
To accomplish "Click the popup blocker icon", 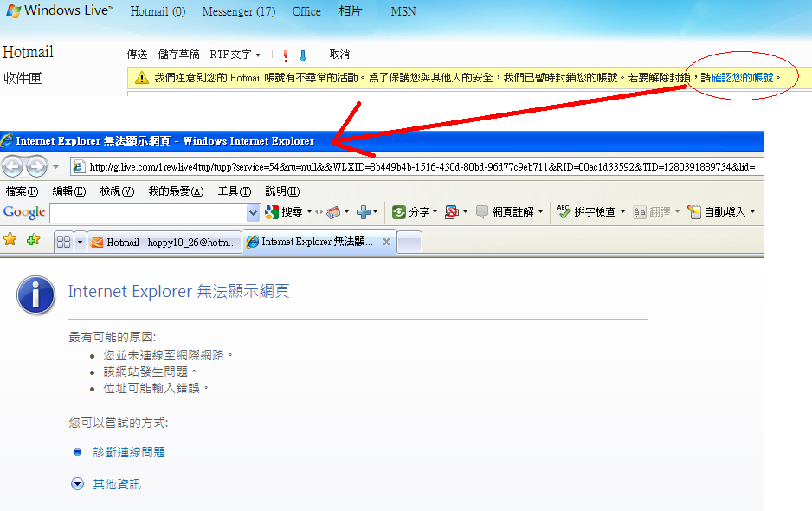I will (452, 212).
